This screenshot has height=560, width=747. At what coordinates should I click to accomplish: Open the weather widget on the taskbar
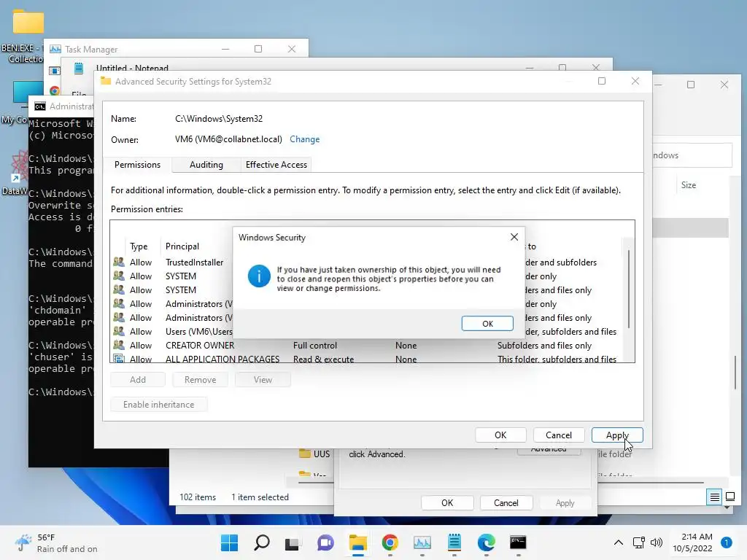(x=56, y=542)
